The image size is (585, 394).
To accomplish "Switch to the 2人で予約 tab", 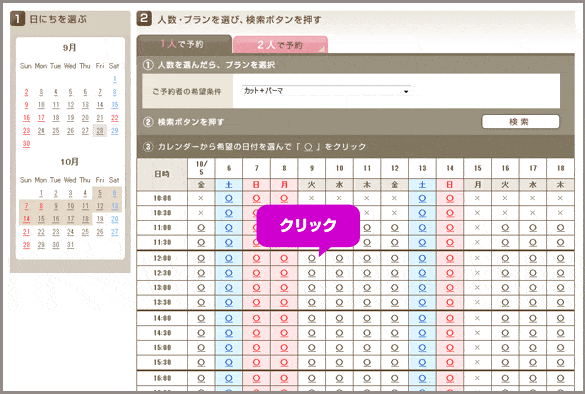I will point(280,45).
